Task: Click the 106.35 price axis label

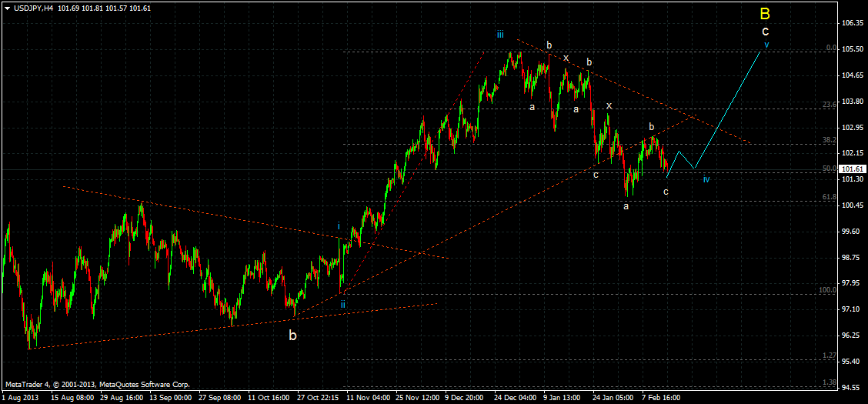Action: click(853, 23)
